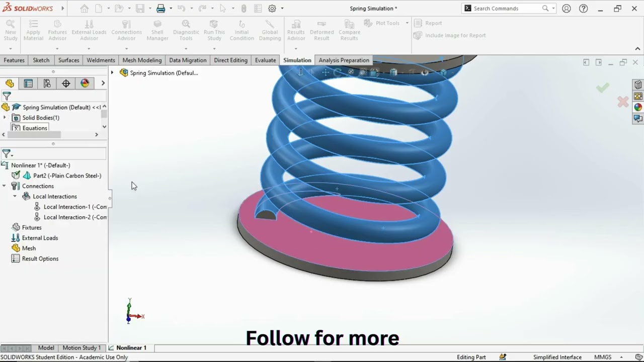Viewport: 644px width, 362px height.
Task: Open the ConfigurationManager tab icon
Action: tap(47, 83)
